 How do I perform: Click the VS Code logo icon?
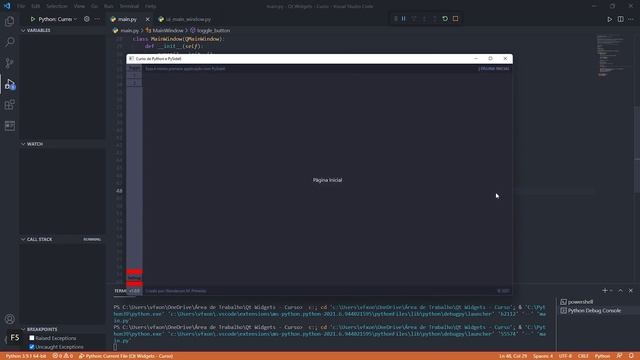point(7,6)
